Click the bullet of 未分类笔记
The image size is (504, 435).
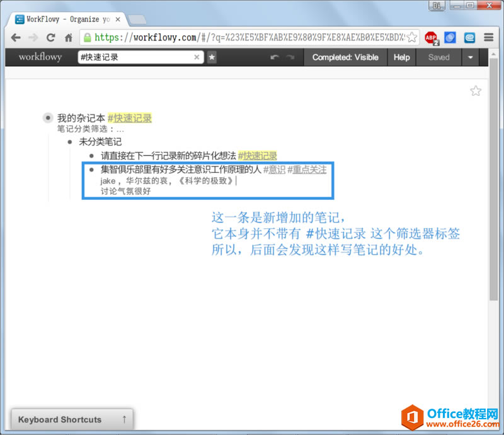click(x=70, y=142)
